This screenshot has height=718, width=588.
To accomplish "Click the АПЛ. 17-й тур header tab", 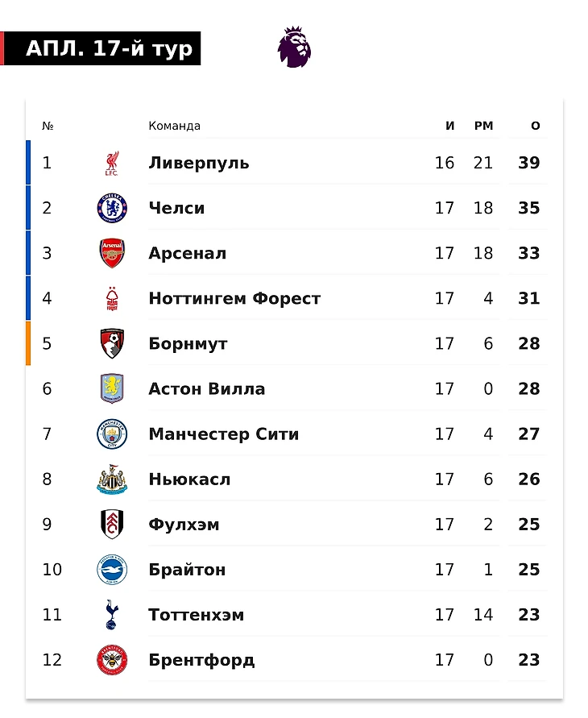I will click(109, 49).
